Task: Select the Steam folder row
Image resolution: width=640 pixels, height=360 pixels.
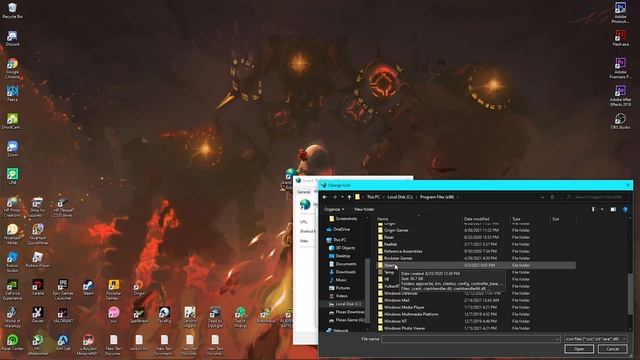Action: tap(476, 265)
